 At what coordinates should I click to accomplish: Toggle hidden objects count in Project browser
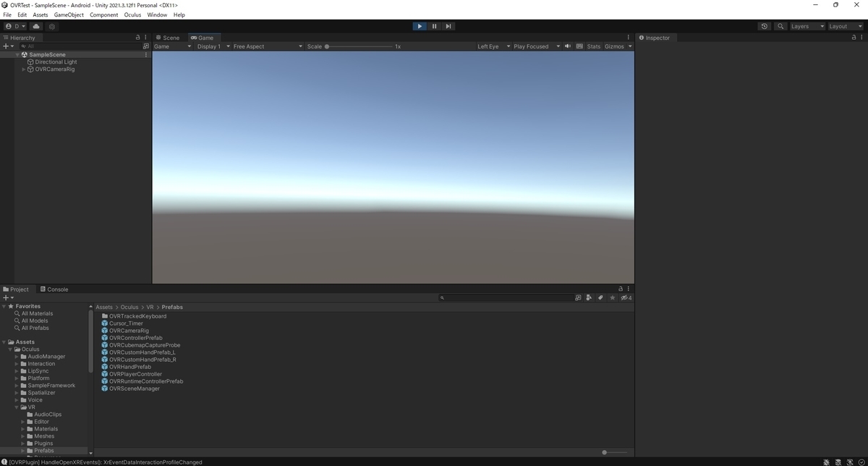tap(625, 297)
